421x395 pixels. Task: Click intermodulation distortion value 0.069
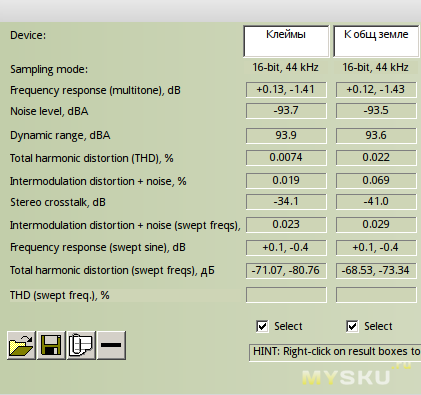pyautogui.click(x=376, y=181)
